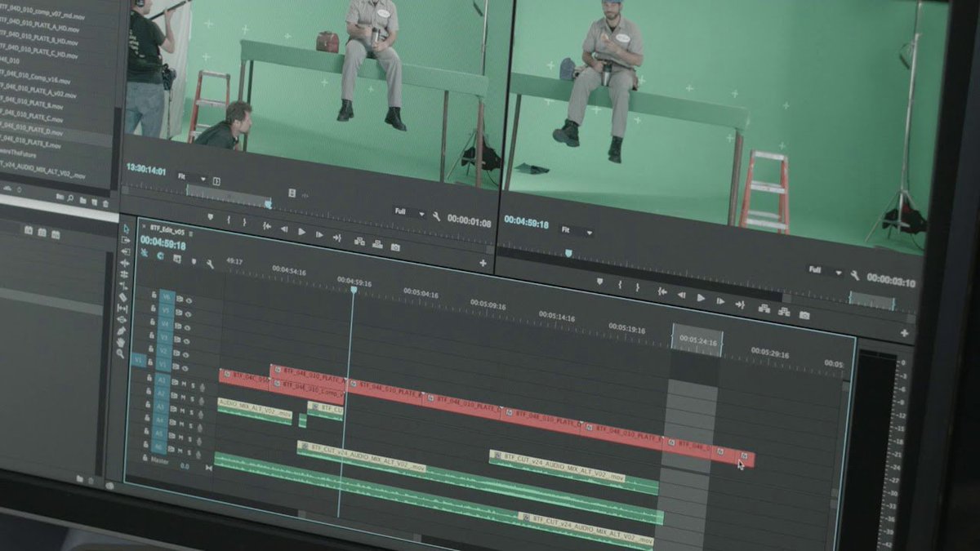Add marker in program monitor
The width and height of the screenshot is (980, 551).
tap(600, 281)
